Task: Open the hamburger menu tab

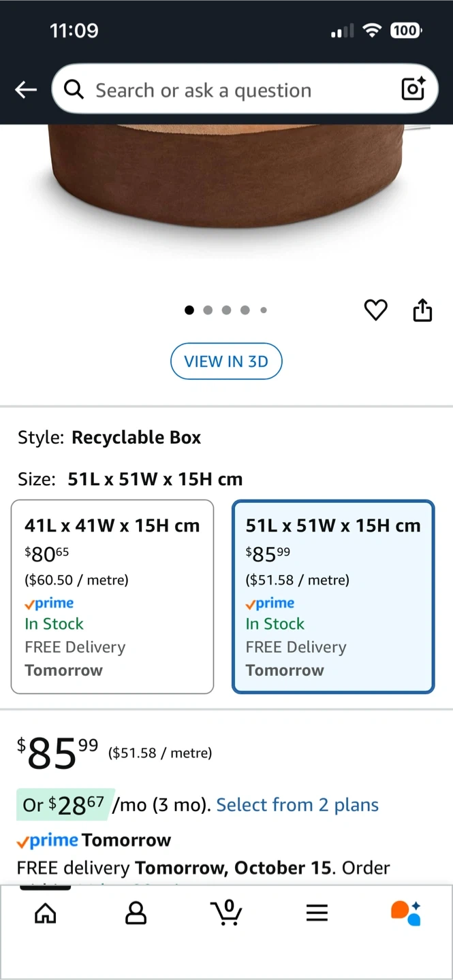Action: (x=317, y=913)
